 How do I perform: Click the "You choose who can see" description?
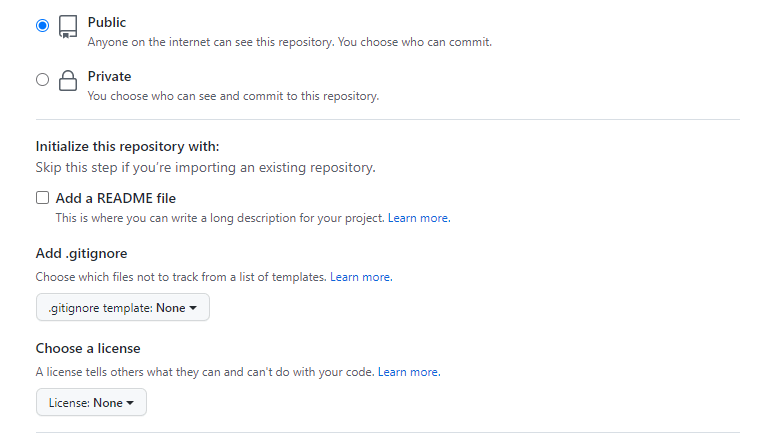pyautogui.click(x=232, y=97)
